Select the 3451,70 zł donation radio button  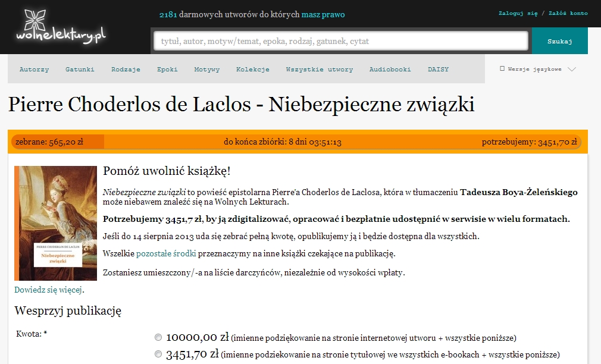click(x=158, y=354)
